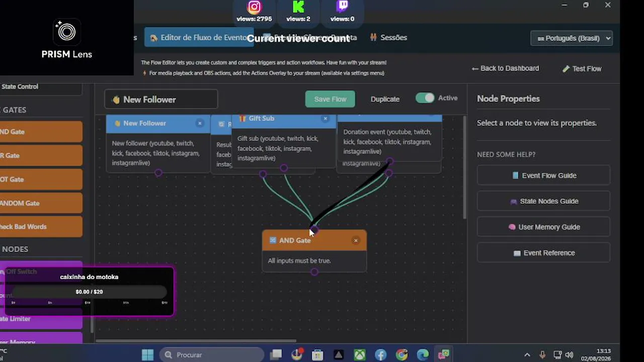Open the Event Reference

[x=543, y=253]
